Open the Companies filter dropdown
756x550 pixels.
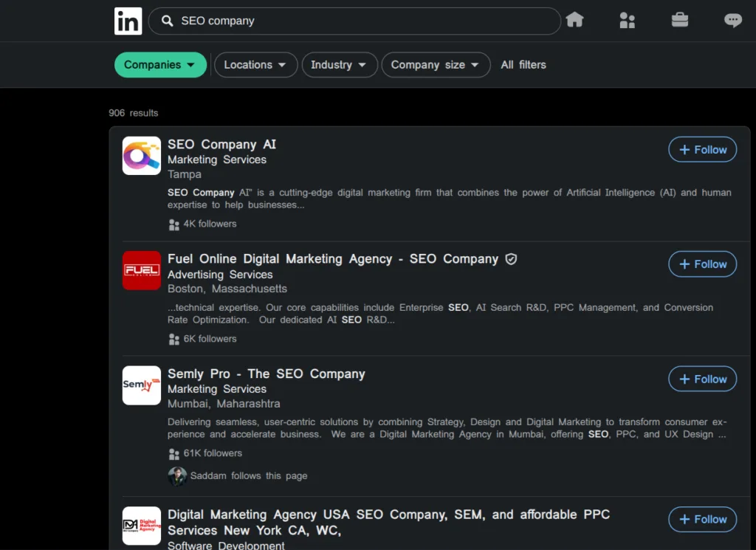coord(160,64)
